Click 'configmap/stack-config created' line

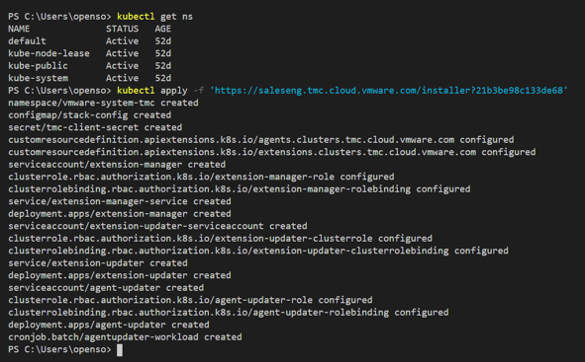point(90,115)
